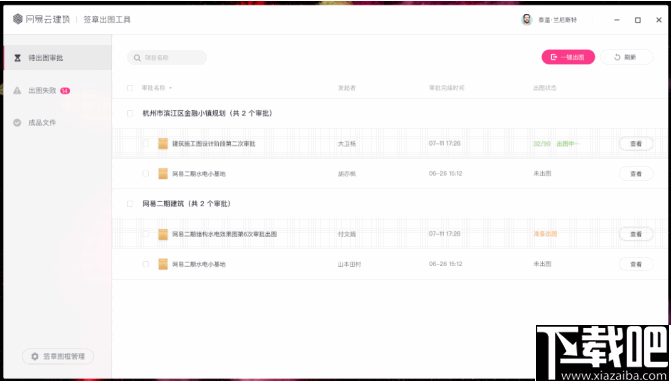Click initiator name 付文娟

347,234
